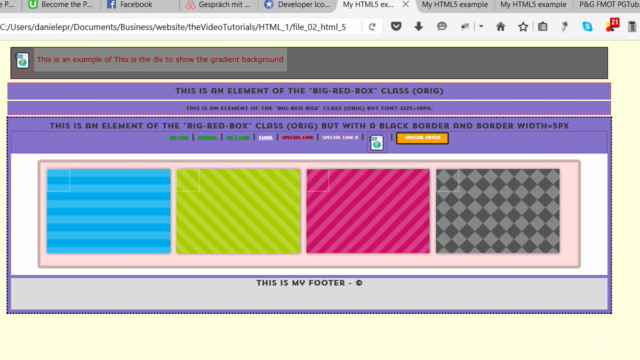
Task: Click the 'Email' navigation link
Action: [x=265, y=138]
